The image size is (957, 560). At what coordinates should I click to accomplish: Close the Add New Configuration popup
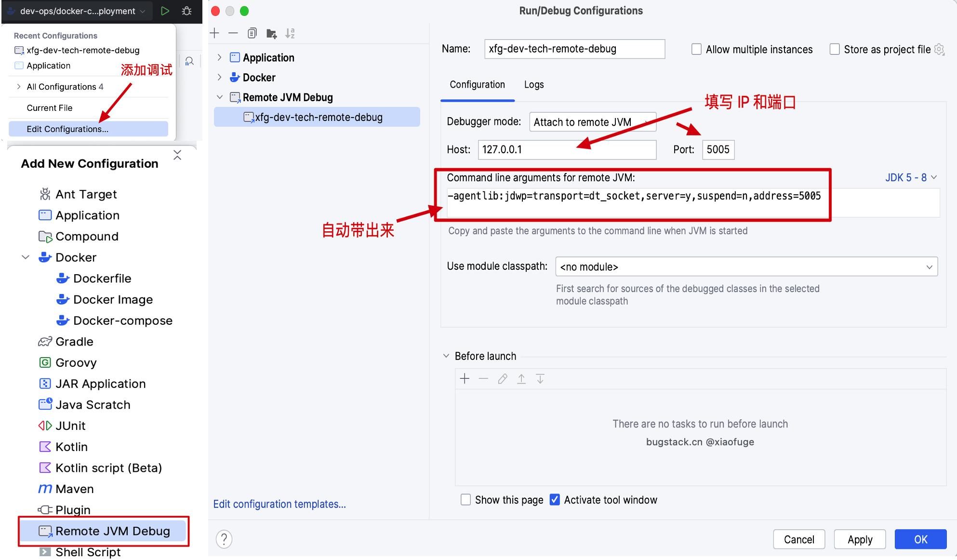[177, 155]
